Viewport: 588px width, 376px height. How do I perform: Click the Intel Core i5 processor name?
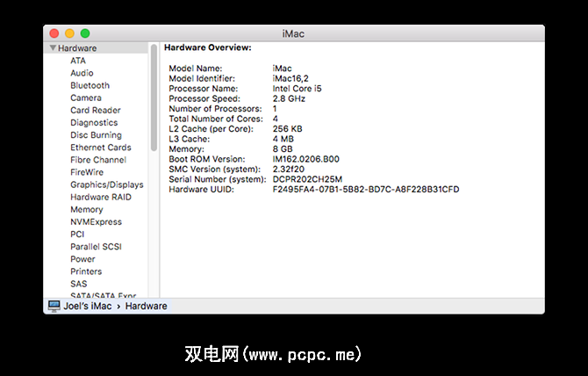(x=297, y=89)
